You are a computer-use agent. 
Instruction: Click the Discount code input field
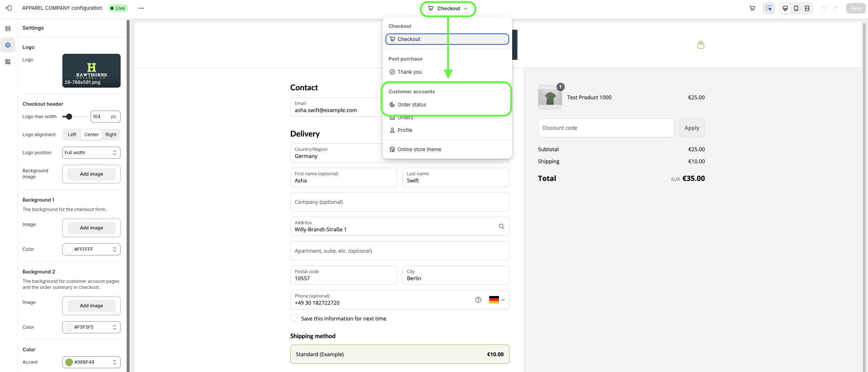[605, 128]
